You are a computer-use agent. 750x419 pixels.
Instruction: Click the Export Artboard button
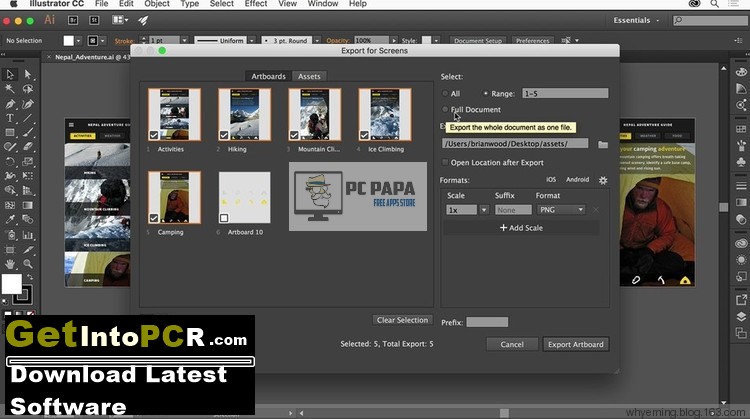576,344
